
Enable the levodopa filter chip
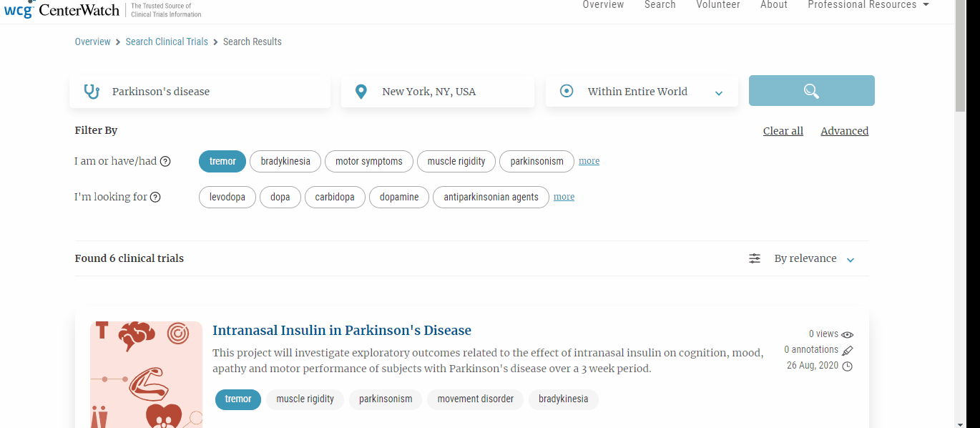[227, 197]
